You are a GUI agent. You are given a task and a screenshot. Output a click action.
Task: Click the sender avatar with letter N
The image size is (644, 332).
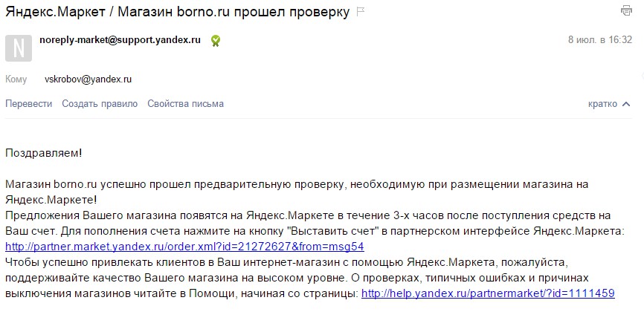(x=18, y=48)
